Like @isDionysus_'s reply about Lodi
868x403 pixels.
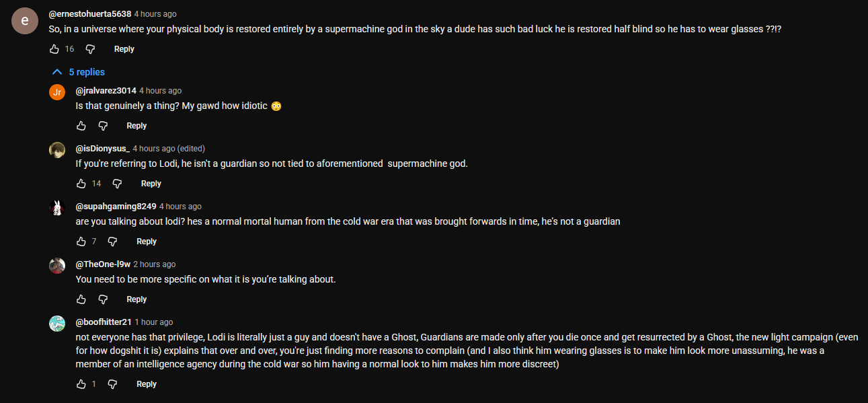(81, 184)
